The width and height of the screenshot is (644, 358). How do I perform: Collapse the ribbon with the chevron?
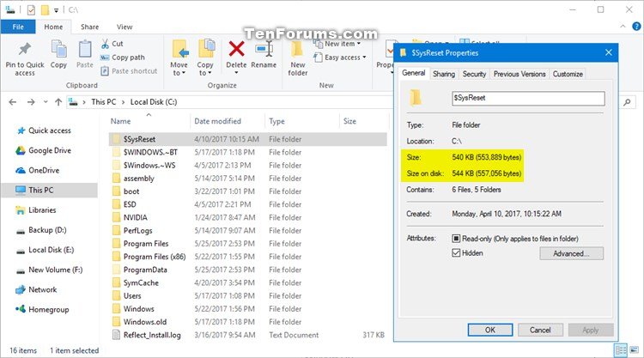pos(623,27)
